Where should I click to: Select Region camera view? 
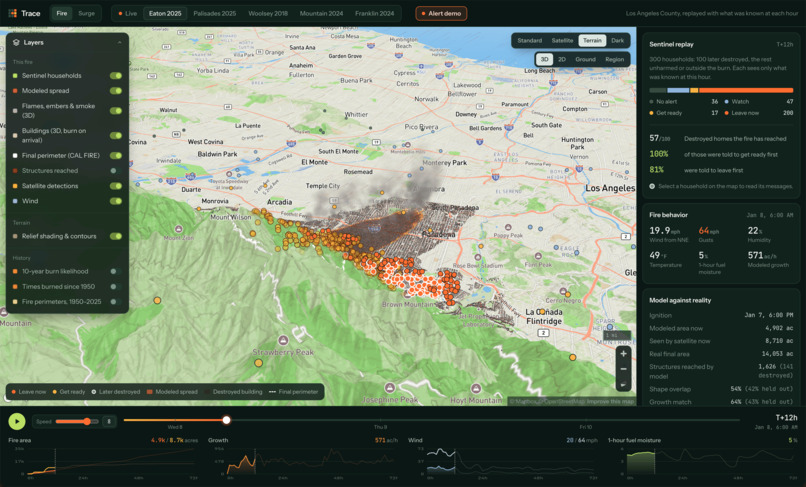pyautogui.click(x=614, y=60)
